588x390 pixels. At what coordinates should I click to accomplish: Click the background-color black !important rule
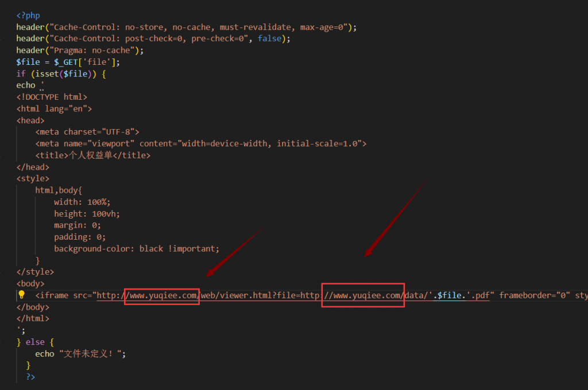pos(137,248)
